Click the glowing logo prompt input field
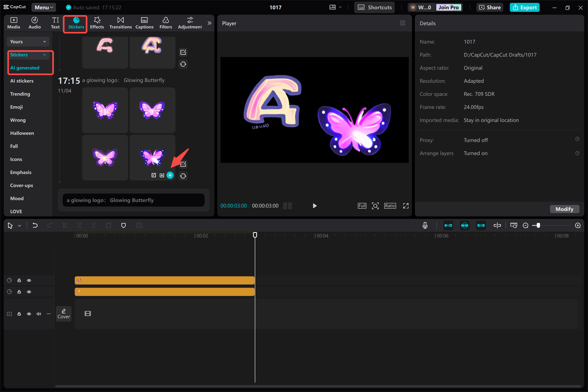This screenshot has width=588, height=392. point(134,200)
